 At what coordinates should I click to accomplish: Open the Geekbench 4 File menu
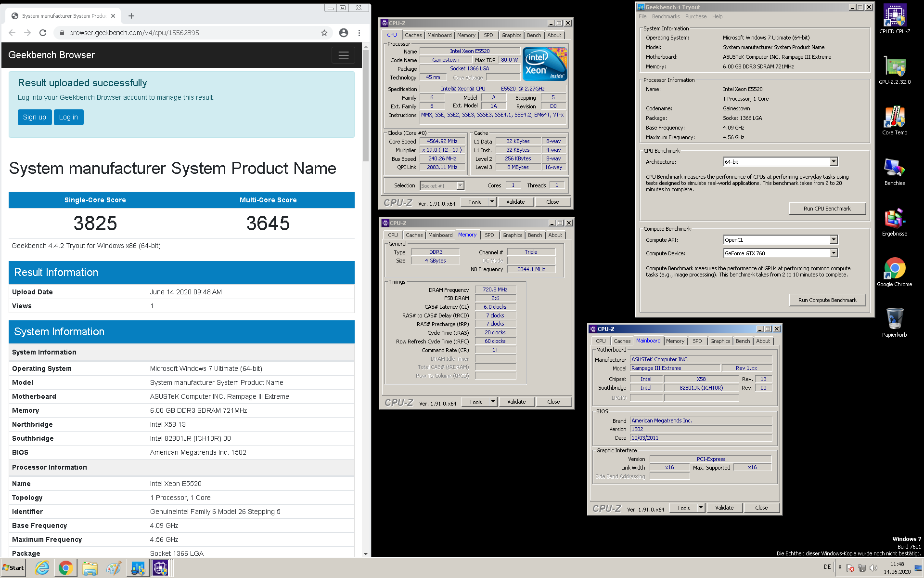point(642,16)
